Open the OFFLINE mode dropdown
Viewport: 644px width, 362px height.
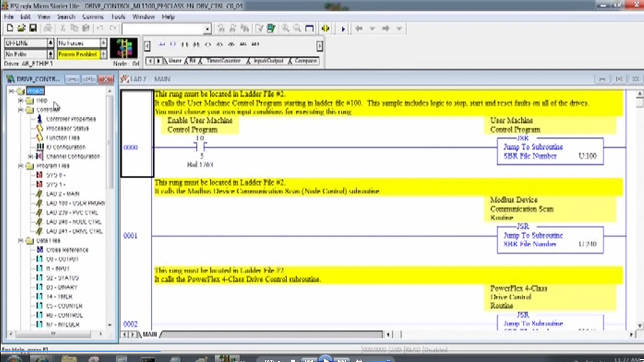(50, 43)
